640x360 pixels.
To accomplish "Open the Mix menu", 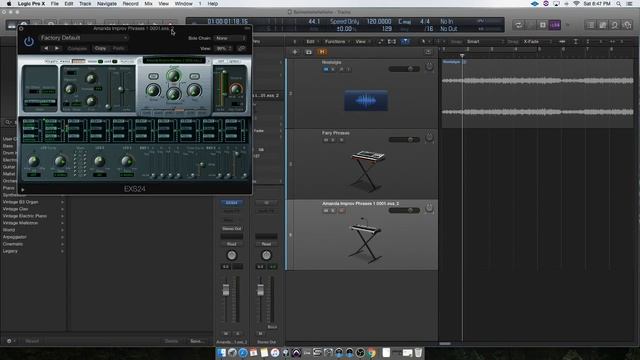I will click(x=149, y=4).
